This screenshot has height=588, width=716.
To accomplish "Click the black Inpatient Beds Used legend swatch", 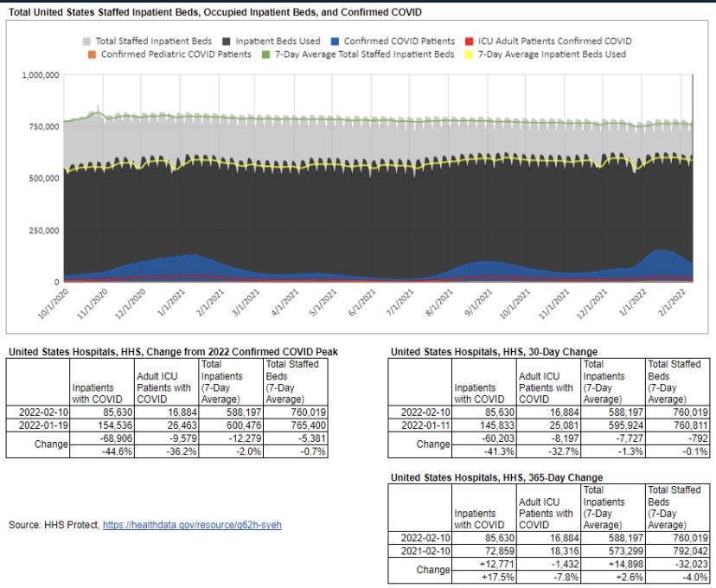I will (x=228, y=41).
